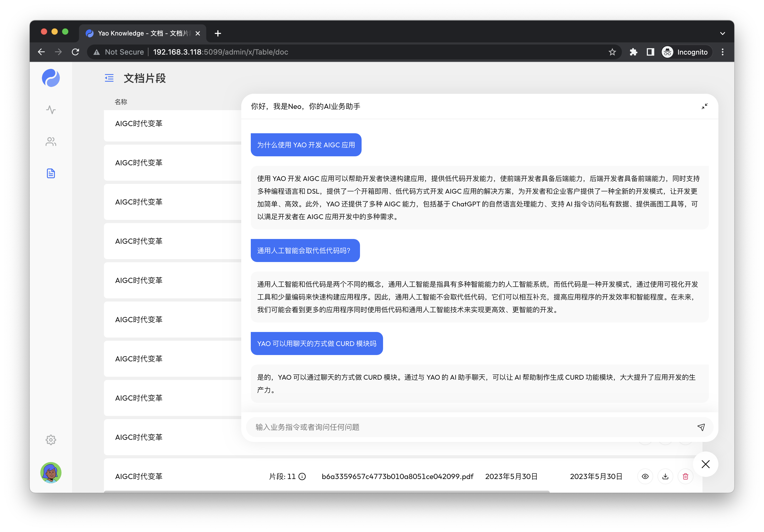Click the browser back arrow
Screen dimensions: 764x532
[x=41, y=52]
